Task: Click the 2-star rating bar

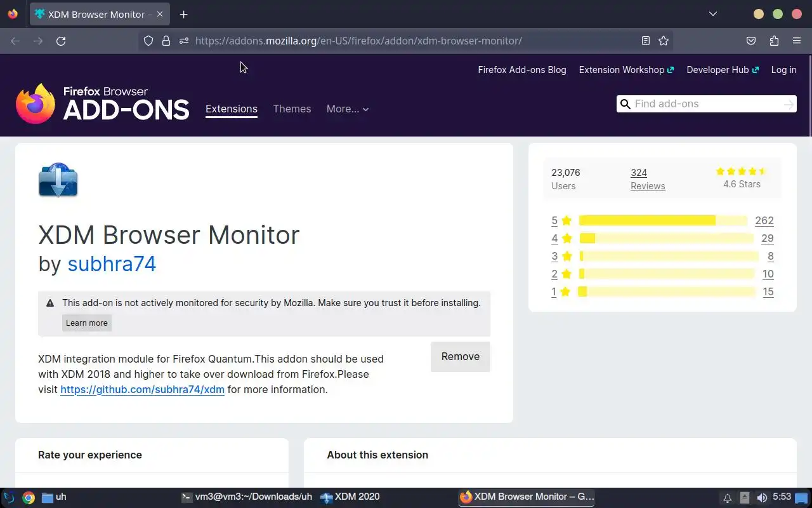Action: pyautogui.click(x=668, y=274)
